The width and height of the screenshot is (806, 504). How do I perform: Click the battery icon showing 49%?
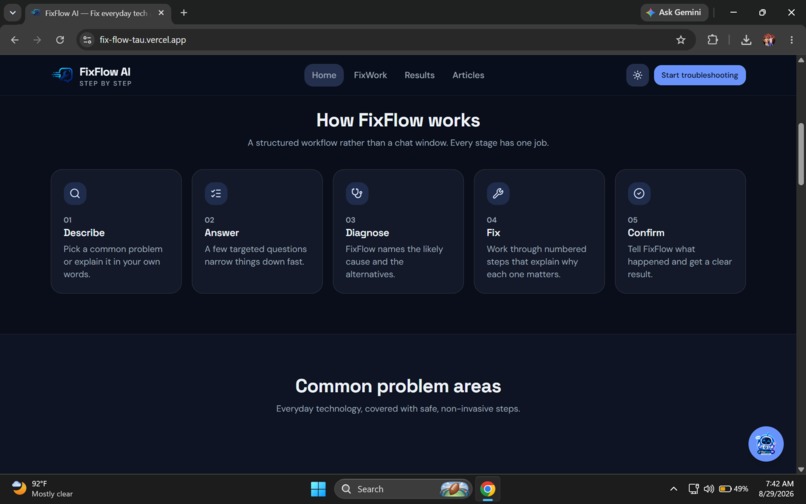pos(734,489)
